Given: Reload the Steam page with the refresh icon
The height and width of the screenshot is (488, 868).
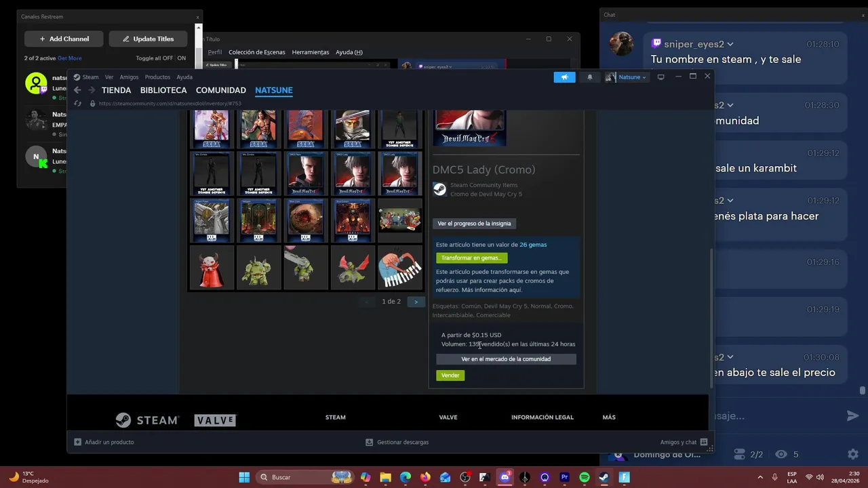Looking at the screenshot, I should click(x=77, y=104).
